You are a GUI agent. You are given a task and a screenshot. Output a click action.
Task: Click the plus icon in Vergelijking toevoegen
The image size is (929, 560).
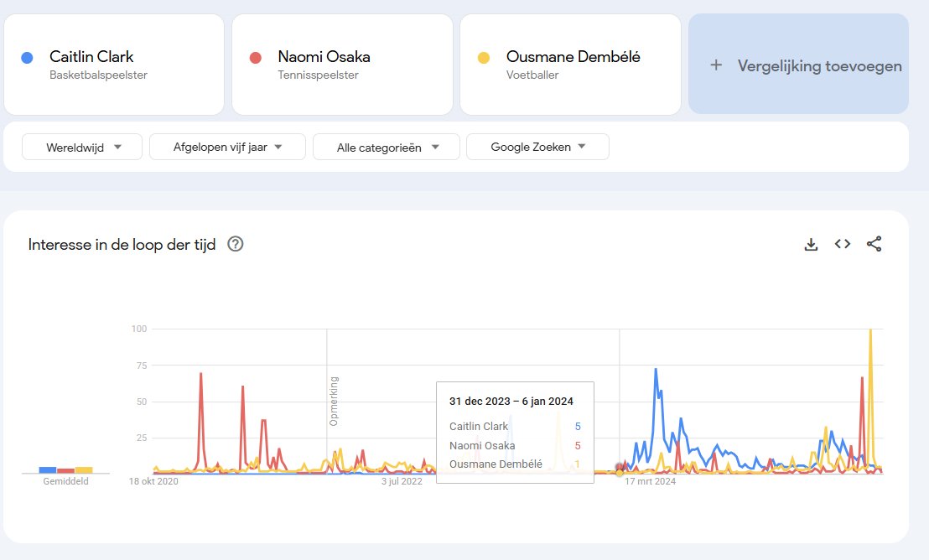tap(716, 65)
